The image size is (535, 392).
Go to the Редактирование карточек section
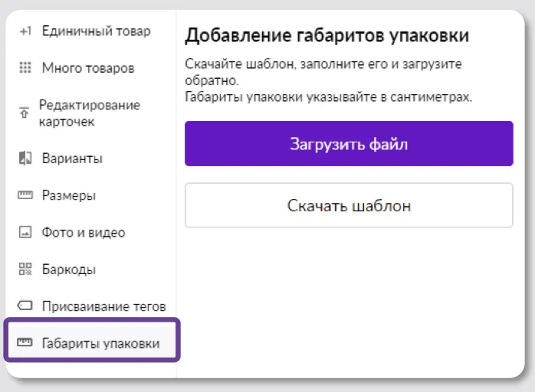pos(89,113)
